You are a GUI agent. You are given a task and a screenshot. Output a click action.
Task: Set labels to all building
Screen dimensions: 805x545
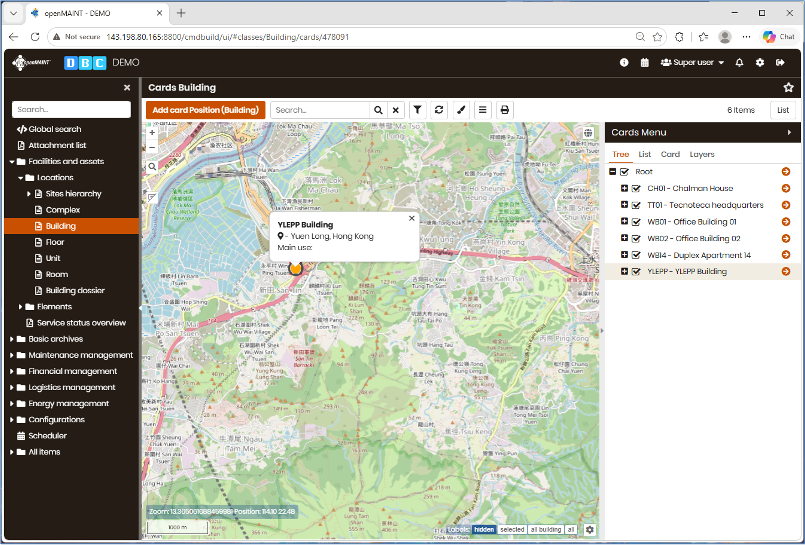(546, 530)
